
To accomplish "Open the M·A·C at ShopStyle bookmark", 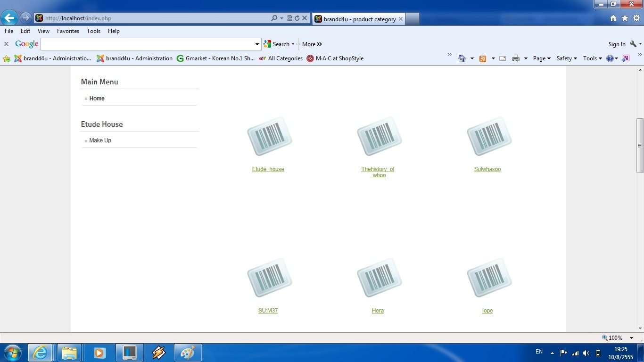I will [335, 58].
